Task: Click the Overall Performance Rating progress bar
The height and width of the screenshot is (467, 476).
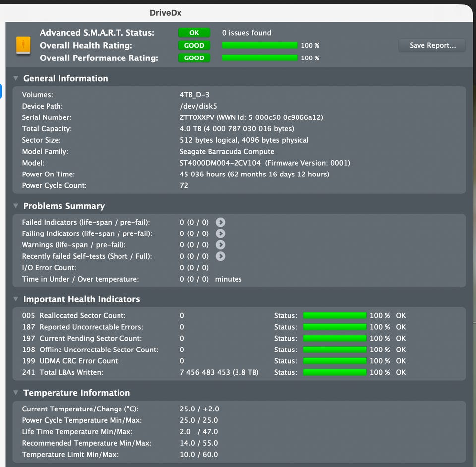Action: coord(260,58)
